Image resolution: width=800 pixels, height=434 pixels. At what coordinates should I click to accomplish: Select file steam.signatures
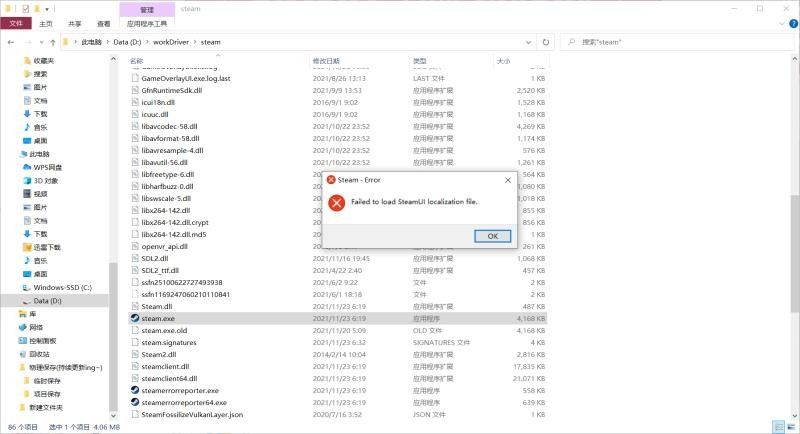point(169,343)
